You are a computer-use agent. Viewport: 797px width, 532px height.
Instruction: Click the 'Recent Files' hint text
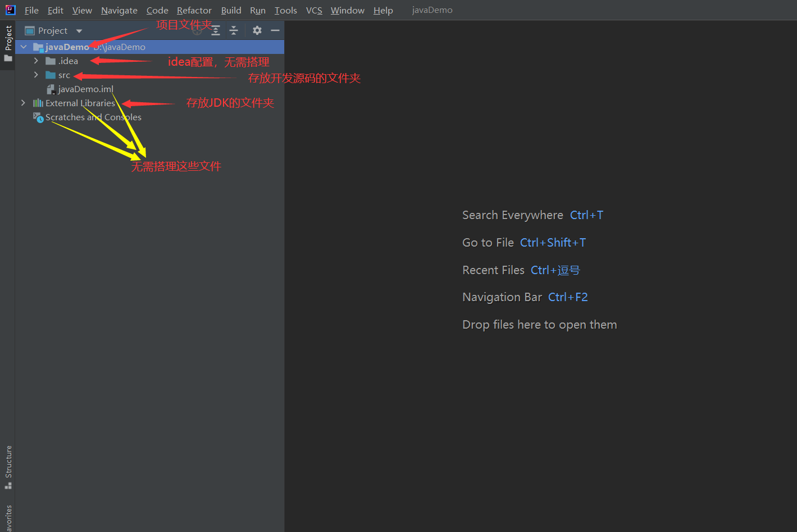(x=493, y=270)
